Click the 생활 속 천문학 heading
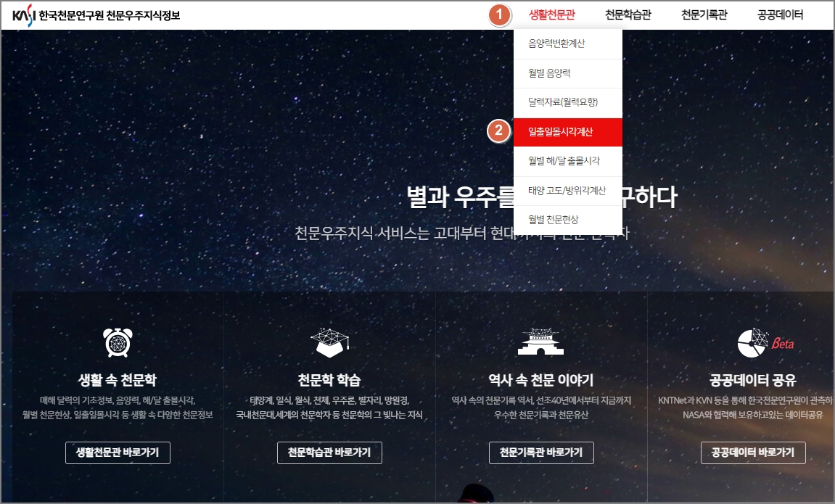Image resolution: width=835 pixels, height=504 pixels. (118, 380)
